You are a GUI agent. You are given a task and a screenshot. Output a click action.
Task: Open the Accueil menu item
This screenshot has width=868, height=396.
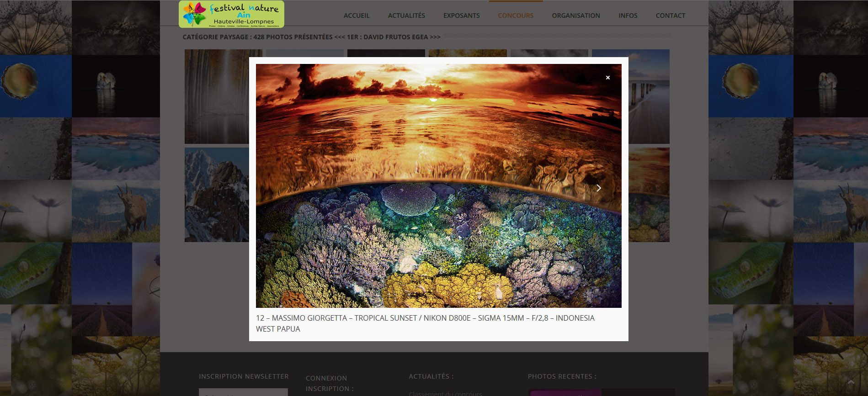pos(357,16)
